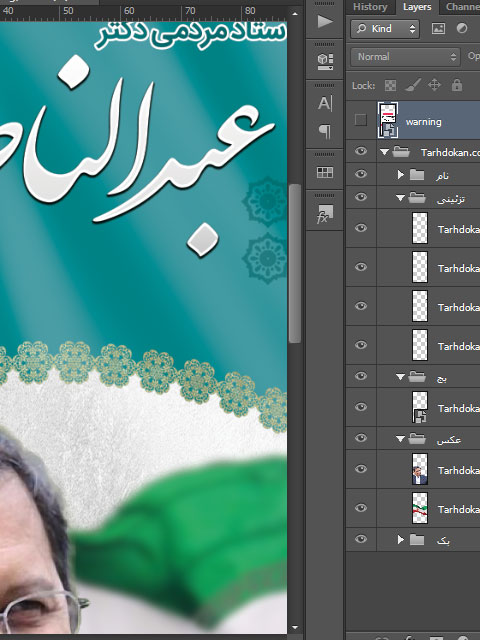Click the canvas vertical scrollbar thumb
The height and width of the screenshot is (640, 480).
[295, 263]
